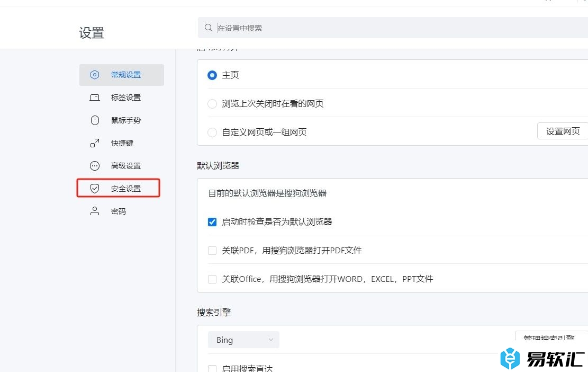Click the hexagon icon beside 常规设置
Viewport: 588px width, 372px height.
coord(95,75)
